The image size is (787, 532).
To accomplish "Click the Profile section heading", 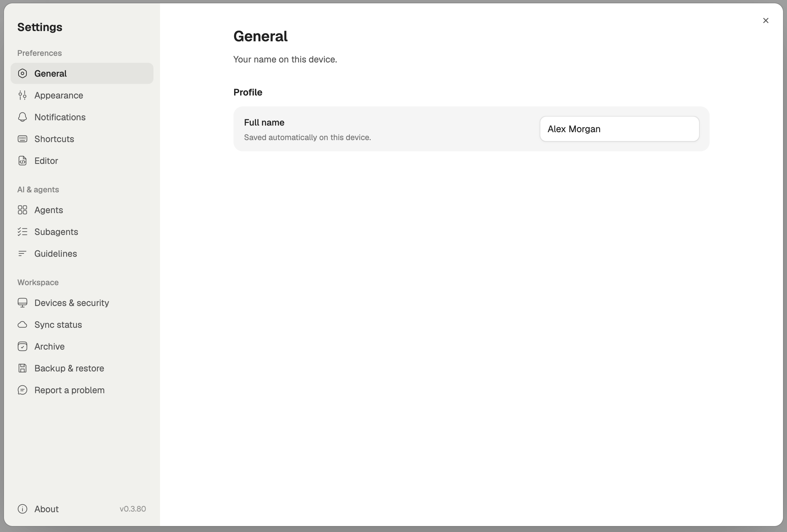I will point(248,93).
